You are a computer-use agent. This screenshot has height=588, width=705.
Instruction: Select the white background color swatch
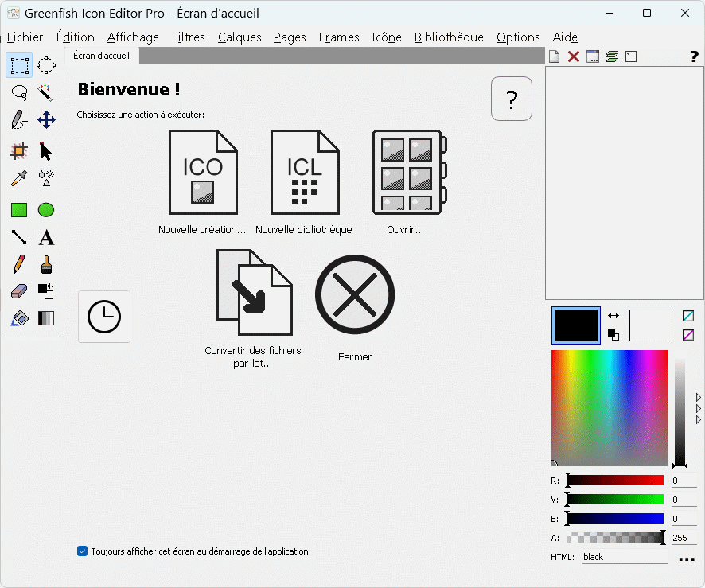pyautogui.click(x=651, y=325)
